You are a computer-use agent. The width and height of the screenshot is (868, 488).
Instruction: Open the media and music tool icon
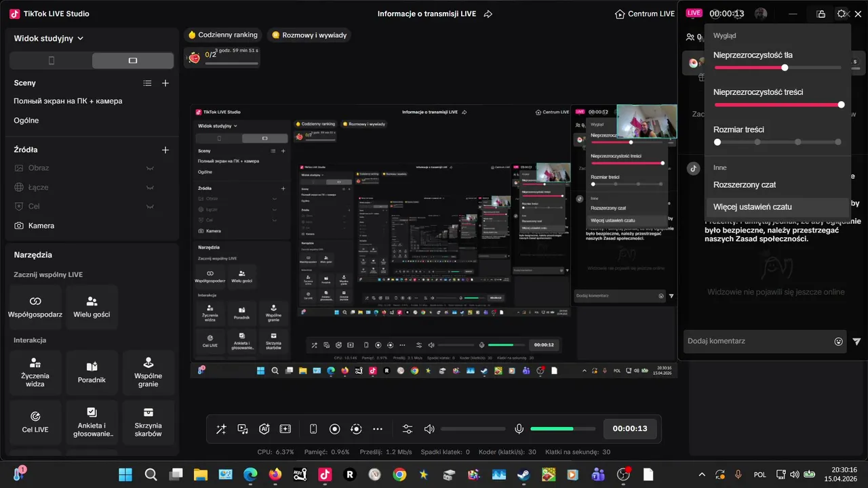click(x=243, y=429)
